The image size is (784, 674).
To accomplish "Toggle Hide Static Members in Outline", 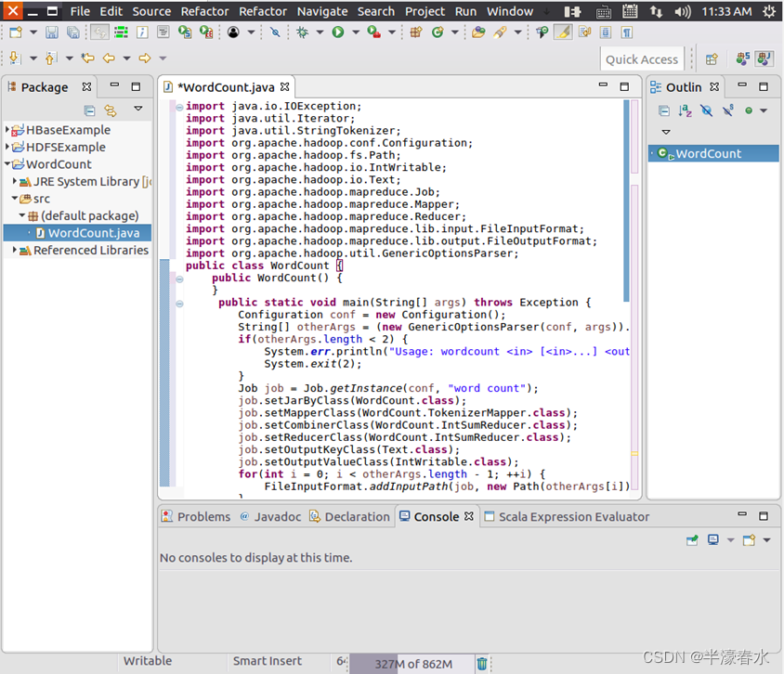I will (x=728, y=110).
